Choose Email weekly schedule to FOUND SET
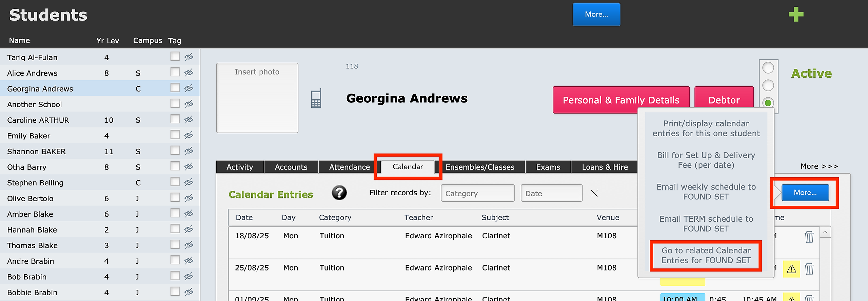 [x=706, y=192]
